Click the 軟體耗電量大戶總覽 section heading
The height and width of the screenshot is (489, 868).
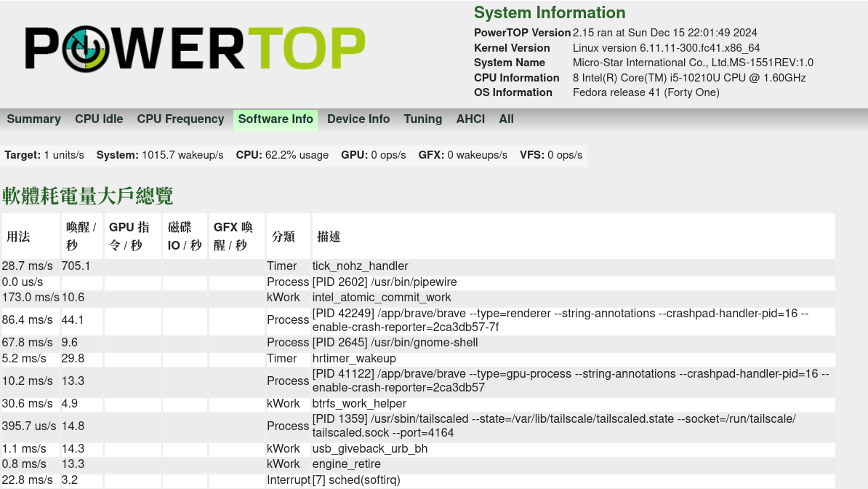[x=88, y=196]
